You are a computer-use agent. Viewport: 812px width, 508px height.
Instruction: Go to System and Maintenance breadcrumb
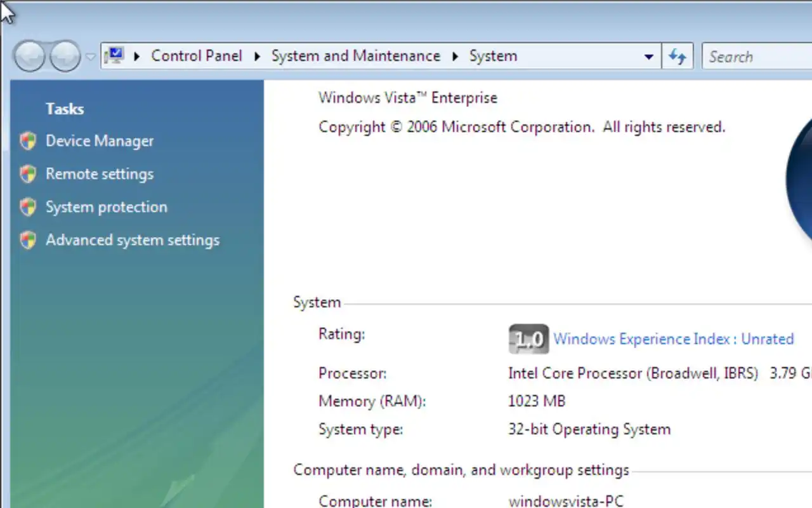click(356, 56)
